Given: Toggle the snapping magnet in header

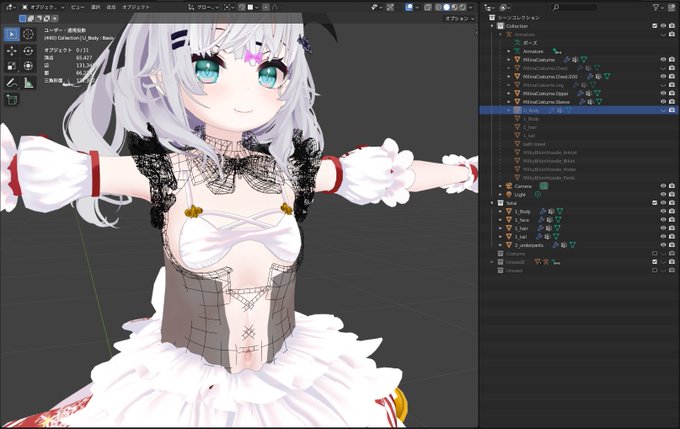Looking at the screenshot, I should (x=242, y=7).
